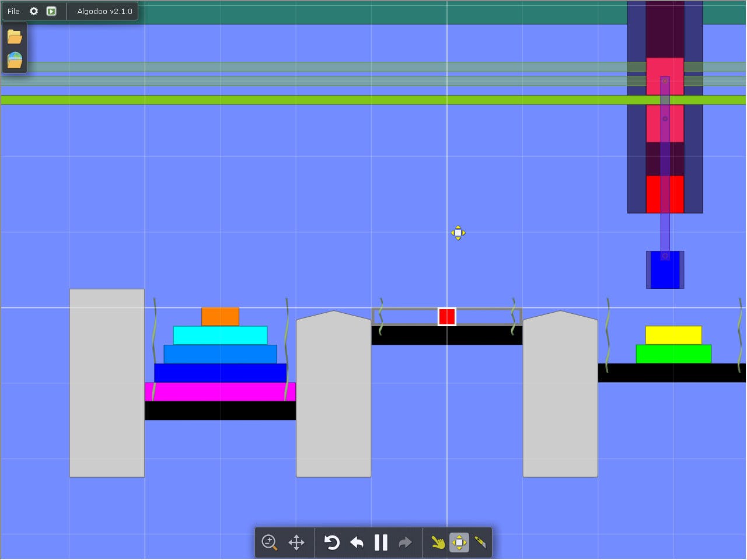Select the black right platform
This screenshot has height=560, width=747.
tap(672, 373)
